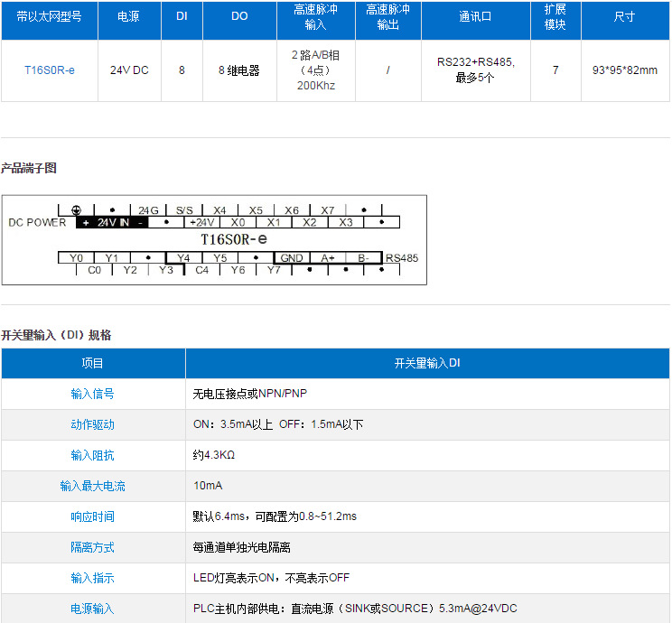
Task: Click the 电源输入 row label
Action: point(92,609)
